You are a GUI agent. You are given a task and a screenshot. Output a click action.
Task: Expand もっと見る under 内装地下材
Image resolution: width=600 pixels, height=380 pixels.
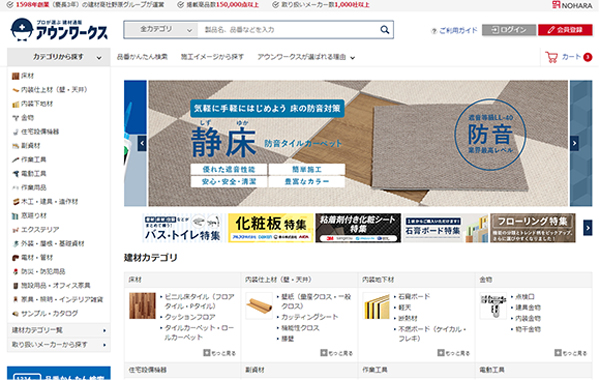454,353
